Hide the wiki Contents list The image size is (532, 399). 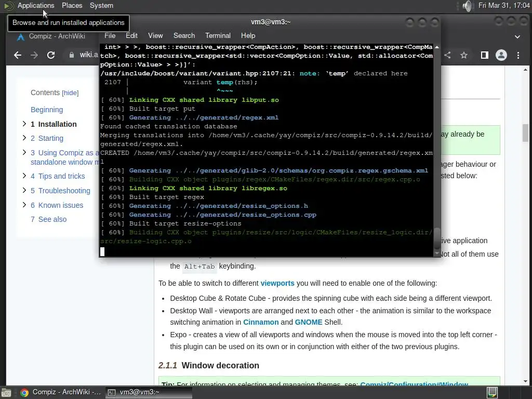point(70,93)
